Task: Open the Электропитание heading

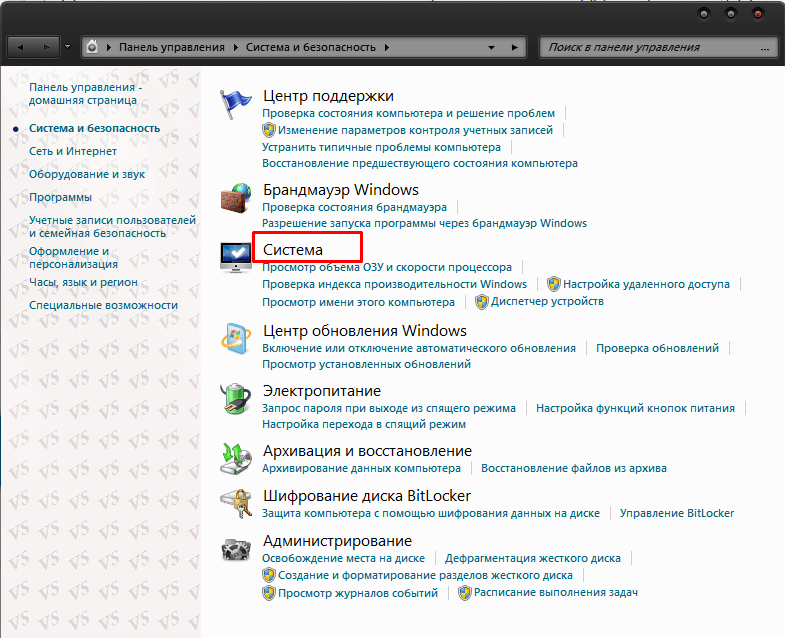Action: pyautogui.click(x=322, y=391)
